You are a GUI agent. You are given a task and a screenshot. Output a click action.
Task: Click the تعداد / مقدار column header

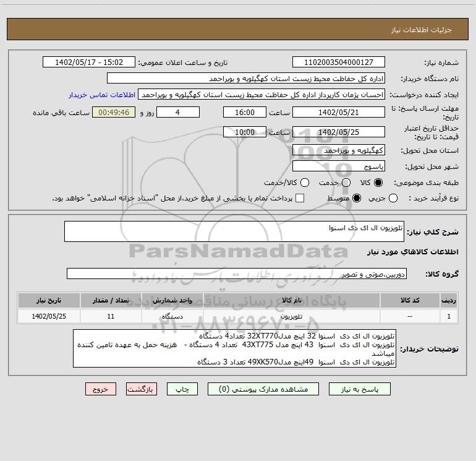111,300
